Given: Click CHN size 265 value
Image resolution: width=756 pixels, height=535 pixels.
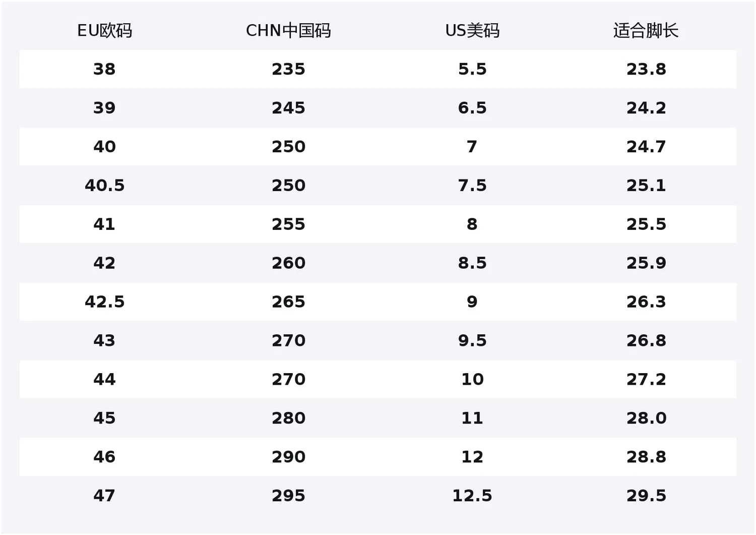Looking at the screenshot, I should click(288, 302).
